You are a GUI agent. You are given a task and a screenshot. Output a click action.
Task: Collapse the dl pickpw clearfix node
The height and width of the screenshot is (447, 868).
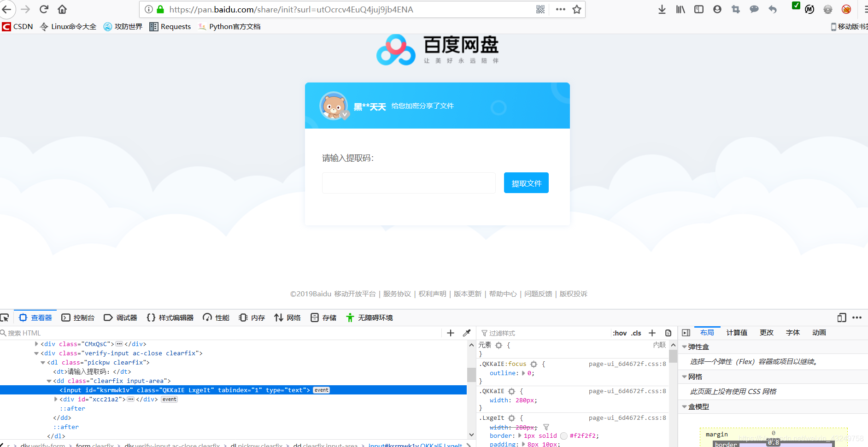click(43, 363)
